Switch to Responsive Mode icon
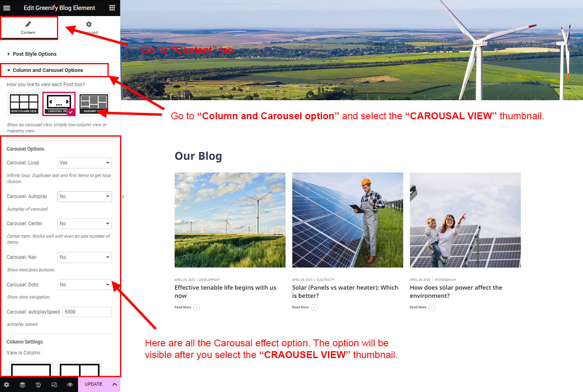The width and height of the screenshot is (583, 392). [54, 385]
